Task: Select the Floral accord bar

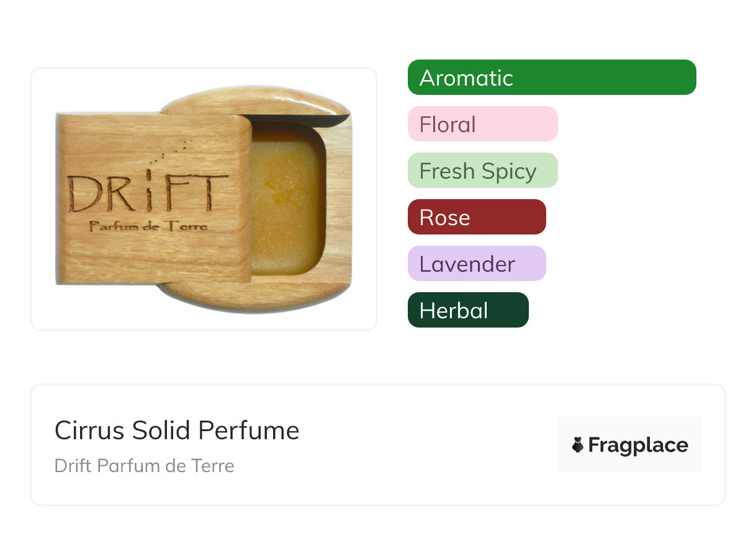Action: pyautogui.click(x=482, y=124)
